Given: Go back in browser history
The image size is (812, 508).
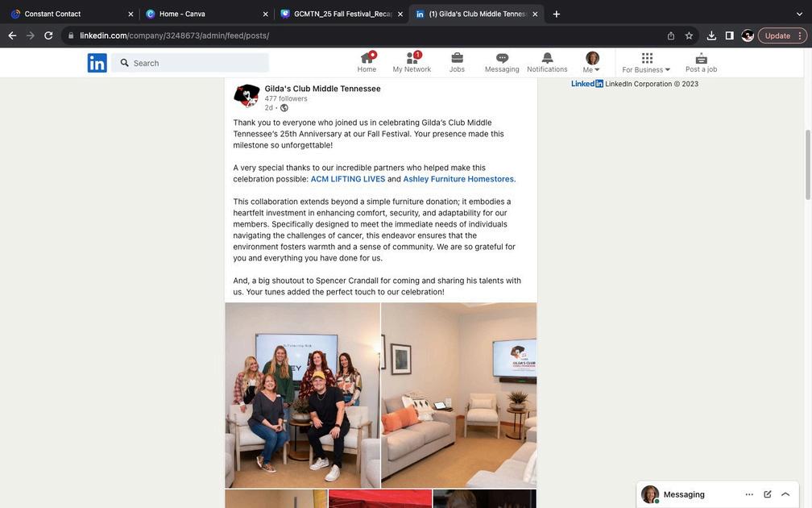Looking at the screenshot, I should coord(12,35).
